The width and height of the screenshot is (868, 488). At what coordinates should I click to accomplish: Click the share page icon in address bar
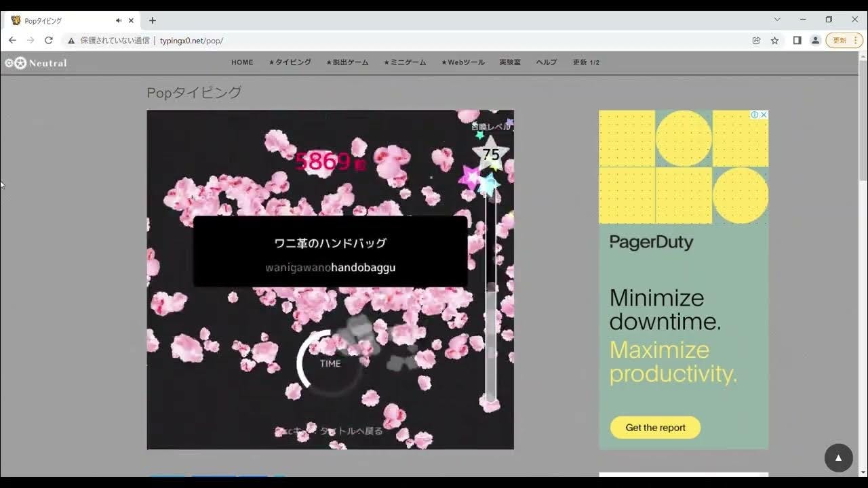[756, 41]
